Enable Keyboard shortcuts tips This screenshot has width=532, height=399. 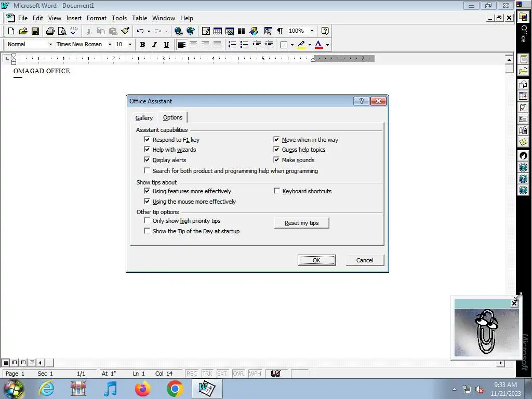(x=277, y=191)
